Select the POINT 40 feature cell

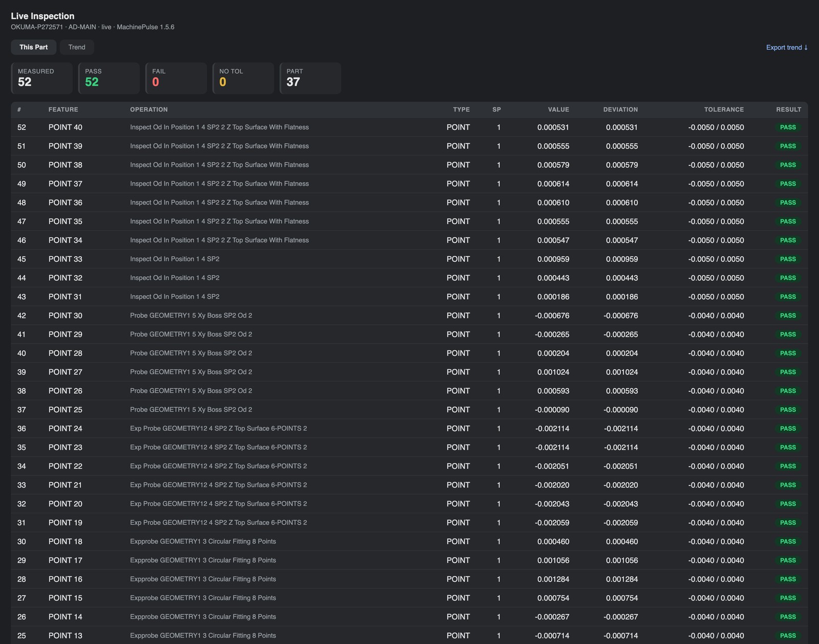[x=66, y=127]
